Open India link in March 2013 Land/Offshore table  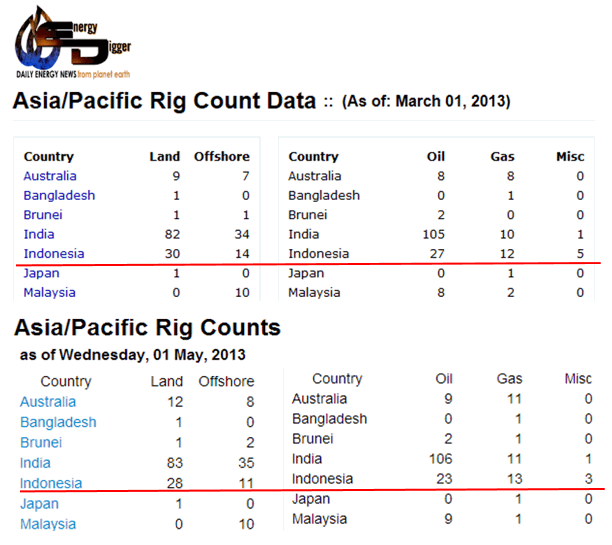[39, 235]
